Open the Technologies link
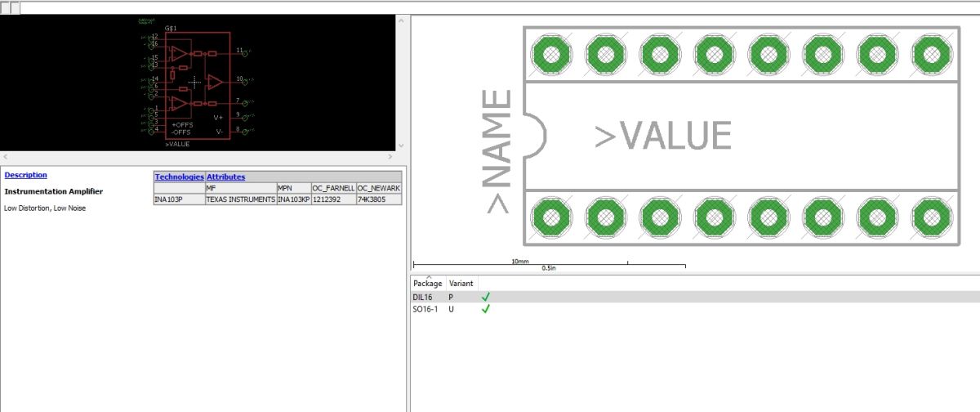The image size is (980, 412). pos(179,177)
